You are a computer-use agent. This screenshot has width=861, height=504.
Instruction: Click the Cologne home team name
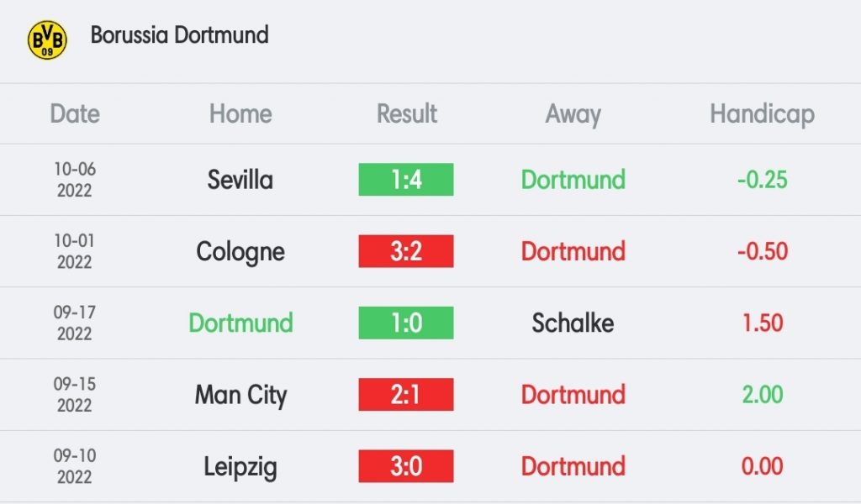click(240, 252)
